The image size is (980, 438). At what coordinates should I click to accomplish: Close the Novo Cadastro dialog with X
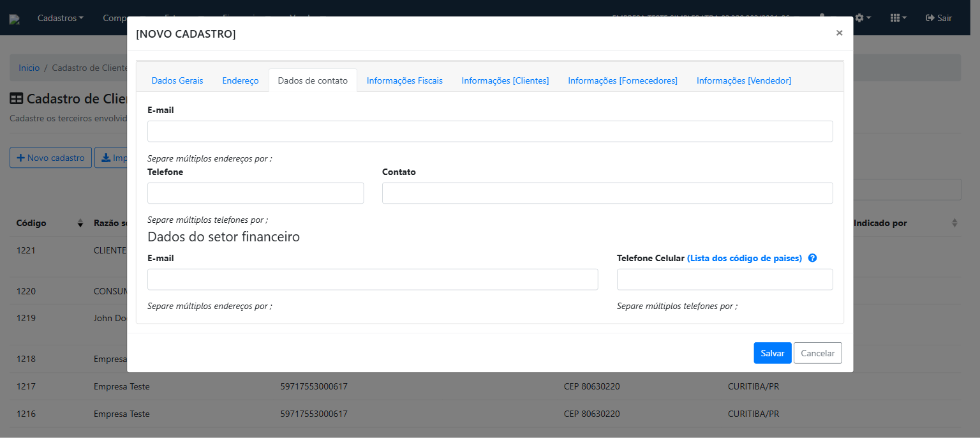(x=839, y=33)
